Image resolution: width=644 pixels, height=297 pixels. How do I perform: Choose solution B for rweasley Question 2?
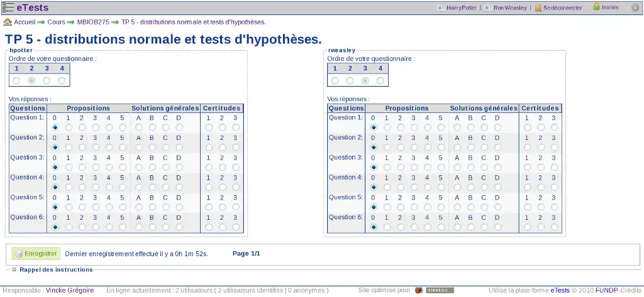(x=470, y=148)
